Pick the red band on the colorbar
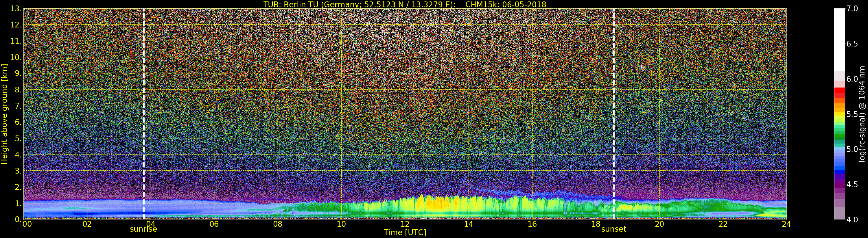Screen dimensions: 868x238 pos(839,92)
